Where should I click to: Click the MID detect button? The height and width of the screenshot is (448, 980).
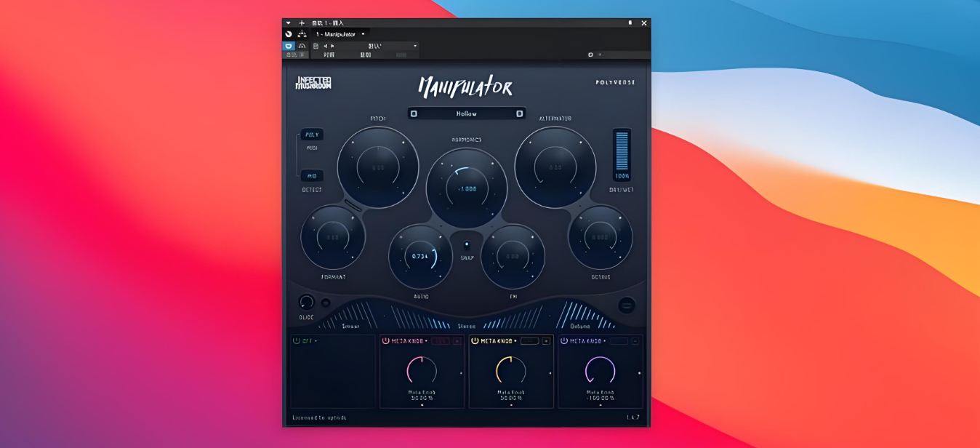point(312,175)
